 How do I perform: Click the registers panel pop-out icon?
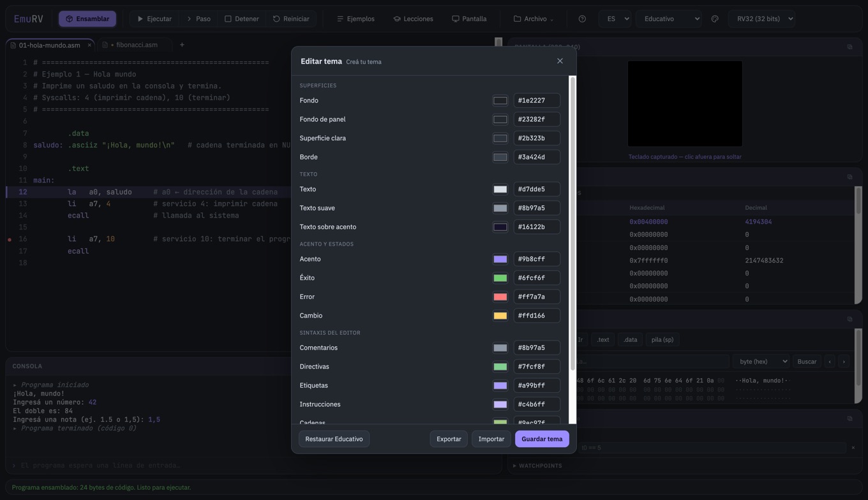click(849, 177)
